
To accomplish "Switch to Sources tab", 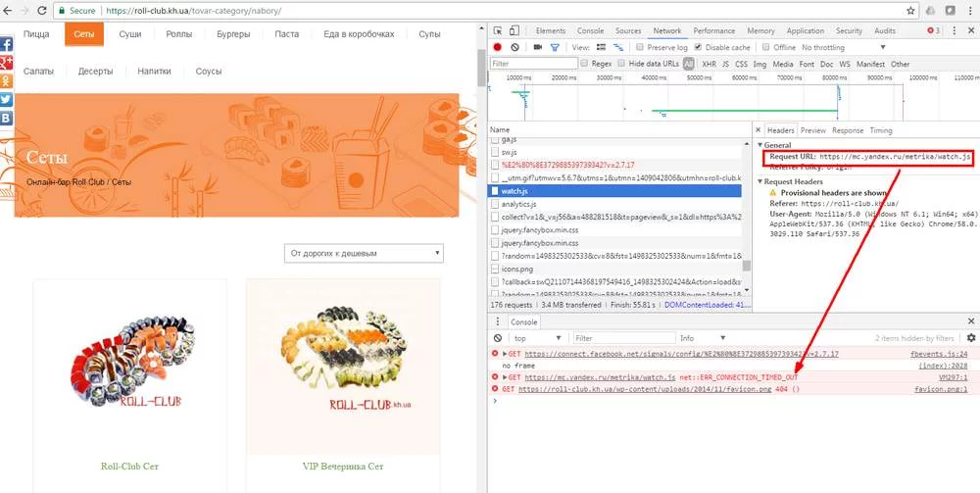I will pos(628,30).
